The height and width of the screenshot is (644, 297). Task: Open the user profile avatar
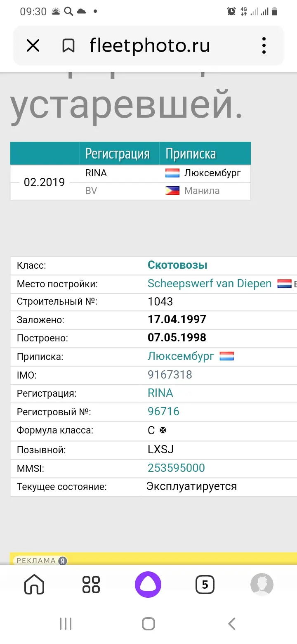coord(262,585)
